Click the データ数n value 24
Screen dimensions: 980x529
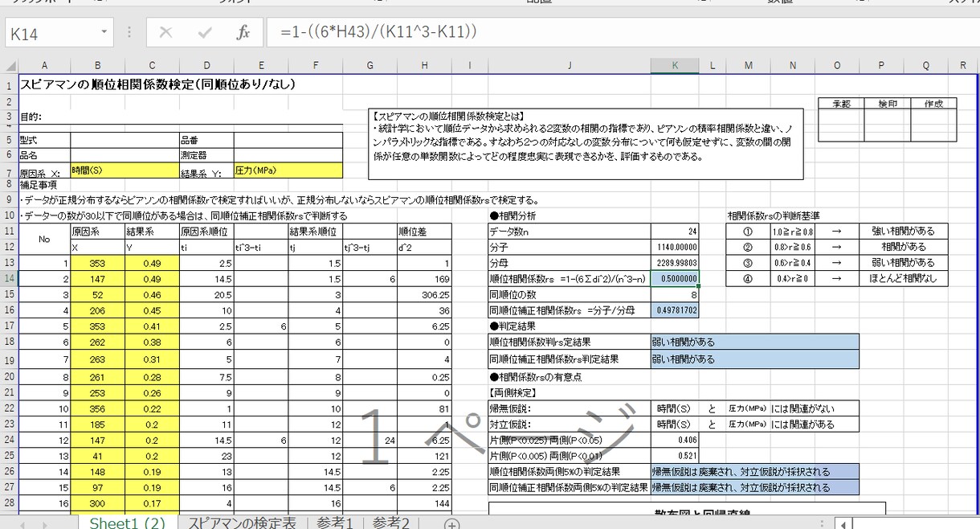[675, 231]
